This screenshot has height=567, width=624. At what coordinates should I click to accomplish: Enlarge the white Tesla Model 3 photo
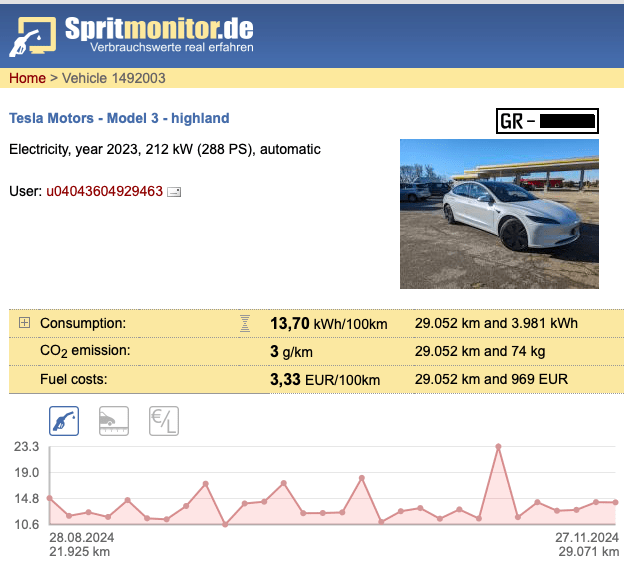click(x=499, y=214)
